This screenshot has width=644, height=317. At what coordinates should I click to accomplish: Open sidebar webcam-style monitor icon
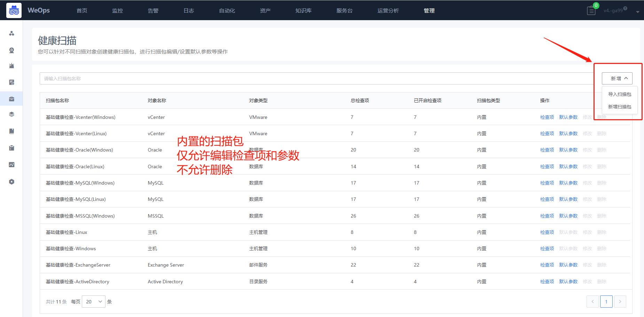click(x=11, y=50)
